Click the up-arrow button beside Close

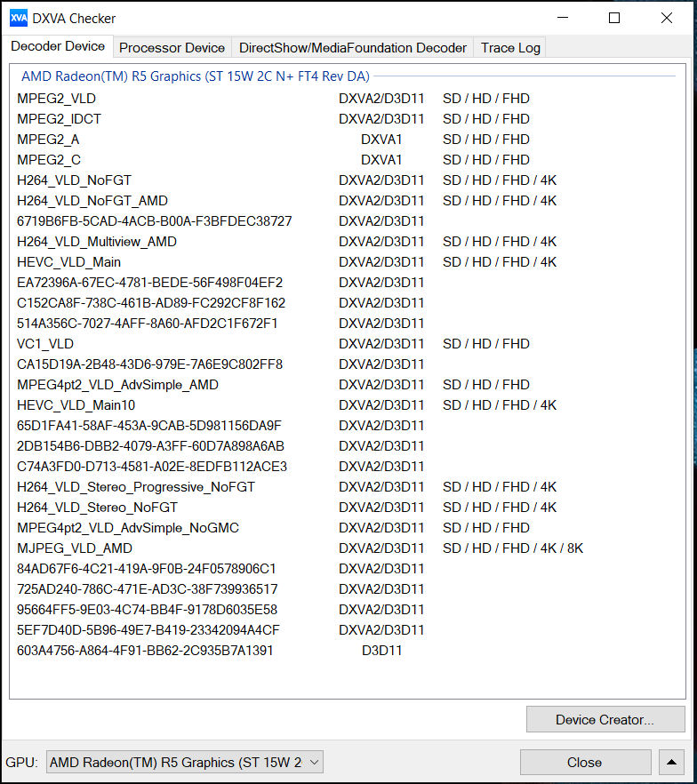click(672, 762)
